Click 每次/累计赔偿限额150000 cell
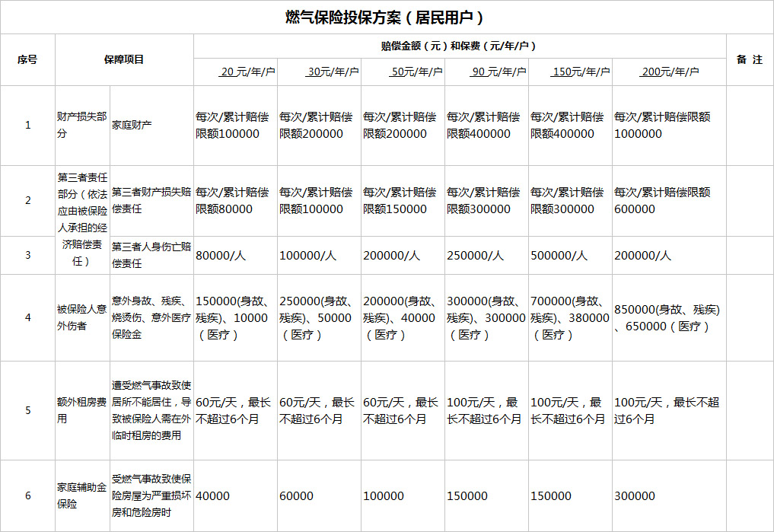 (x=403, y=201)
